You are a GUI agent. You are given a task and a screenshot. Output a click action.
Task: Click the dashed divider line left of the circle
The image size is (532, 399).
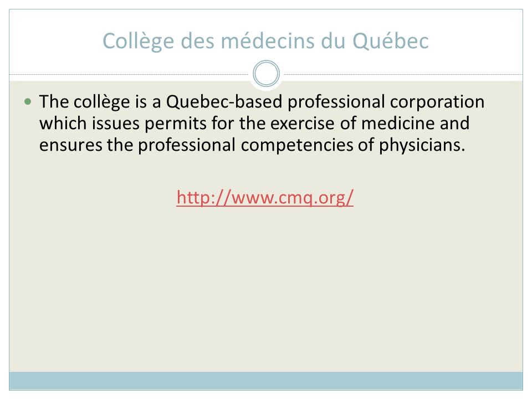[130, 74]
